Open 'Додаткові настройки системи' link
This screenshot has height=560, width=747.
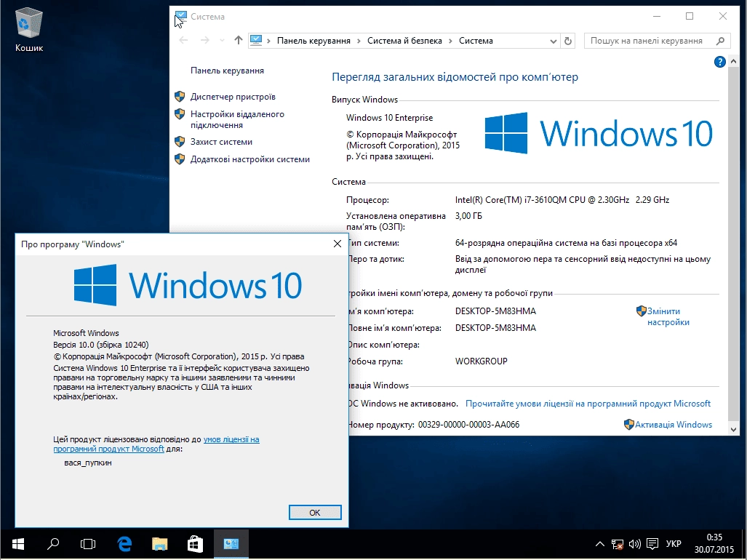[250, 159]
